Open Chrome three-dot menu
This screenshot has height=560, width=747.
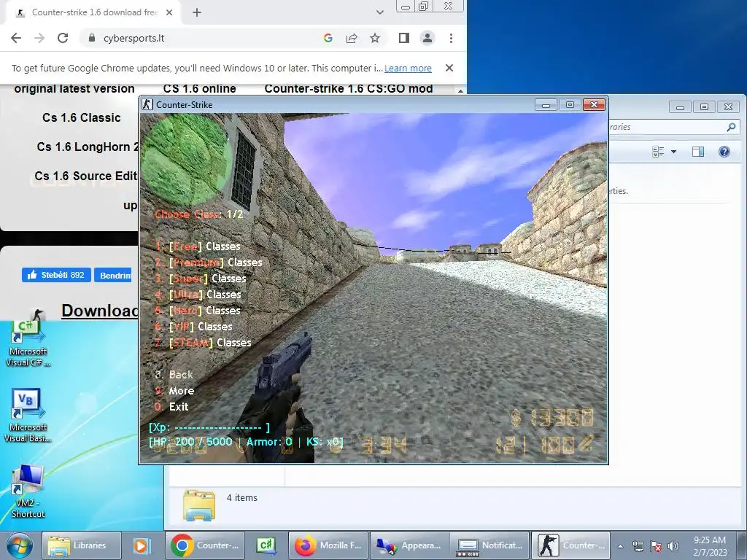[451, 38]
